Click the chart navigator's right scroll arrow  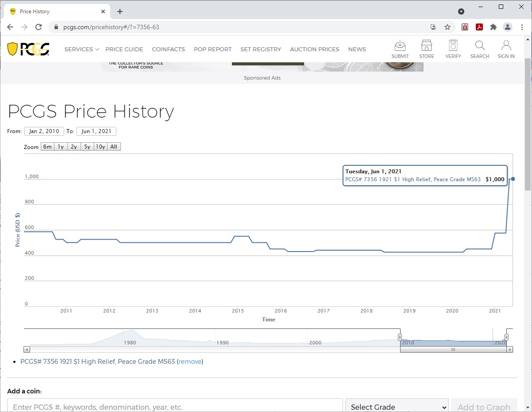pyautogui.click(x=510, y=350)
